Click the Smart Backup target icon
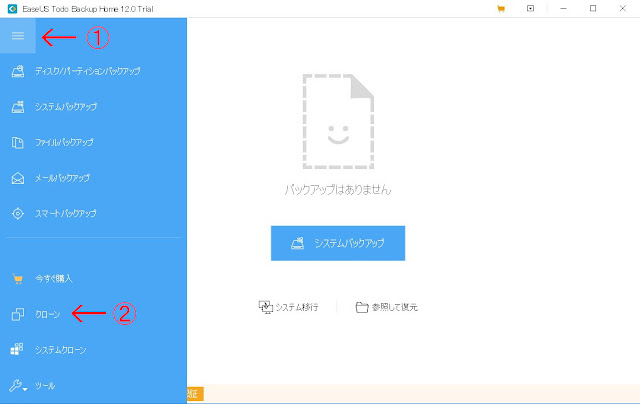Image resolution: width=640 pixels, height=404 pixels. pos(18,213)
